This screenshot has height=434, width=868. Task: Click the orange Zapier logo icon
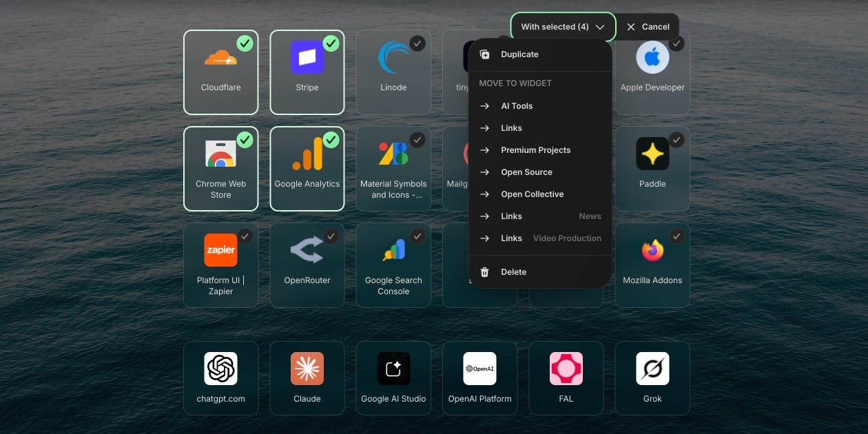point(220,250)
